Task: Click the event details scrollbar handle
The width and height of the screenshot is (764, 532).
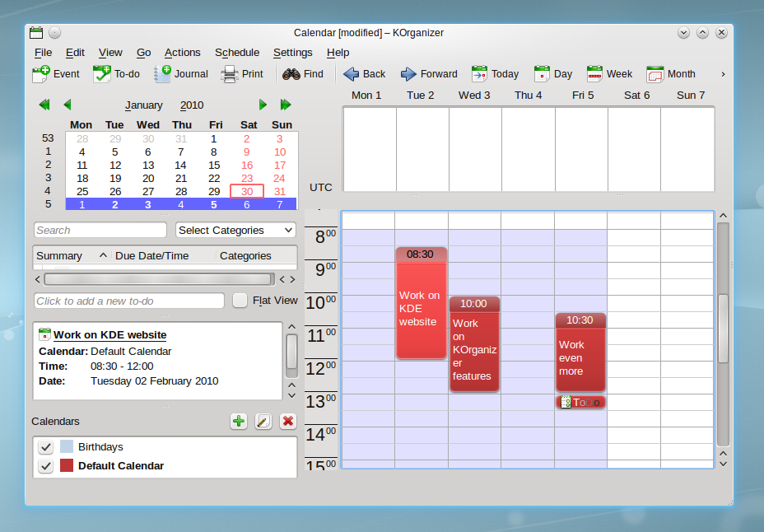Action: coord(291,352)
